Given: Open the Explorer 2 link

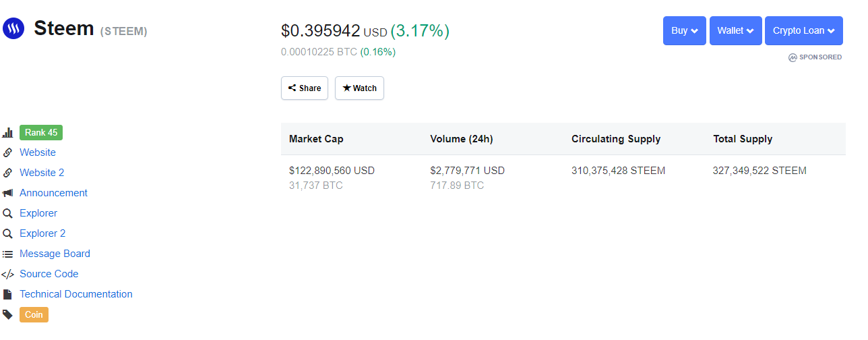Looking at the screenshot, I should coord(42,233).
